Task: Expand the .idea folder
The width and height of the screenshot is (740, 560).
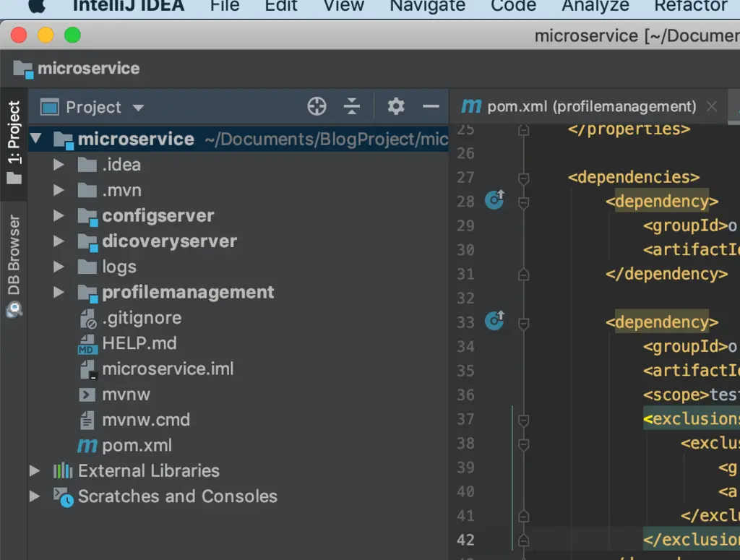Action: click(59, 165)
